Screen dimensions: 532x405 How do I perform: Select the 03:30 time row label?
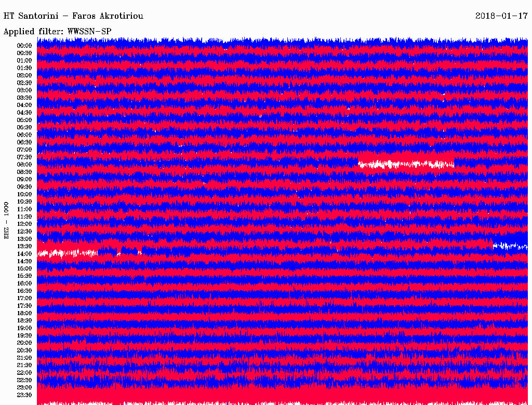(24, 98)
